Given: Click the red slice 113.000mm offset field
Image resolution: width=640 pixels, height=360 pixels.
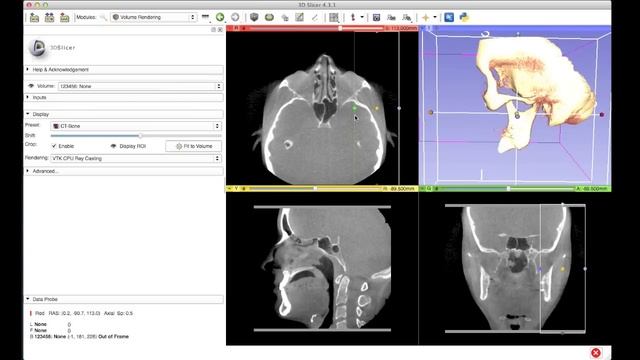Looking at the screenshot, I should 401,28.
